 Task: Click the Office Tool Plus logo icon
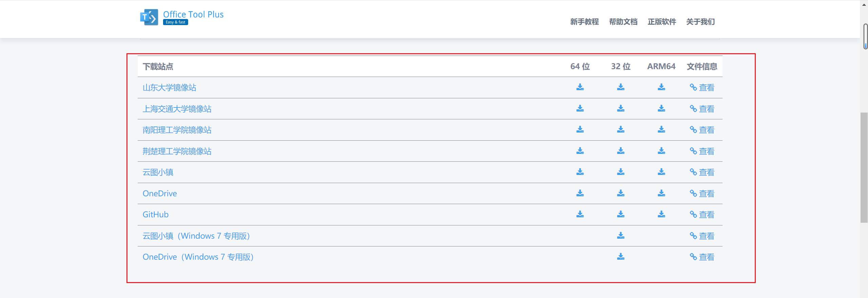click(x=149, y=17)
